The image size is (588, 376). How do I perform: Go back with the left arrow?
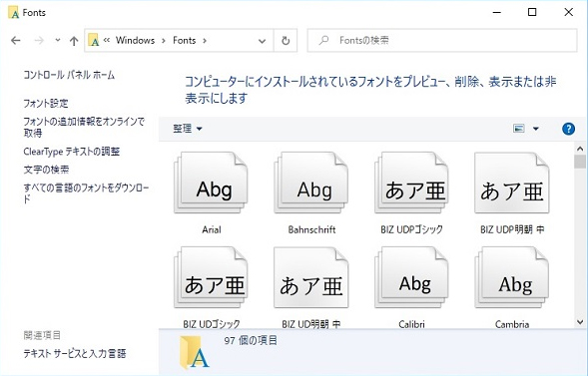click(x=16, y=40)
